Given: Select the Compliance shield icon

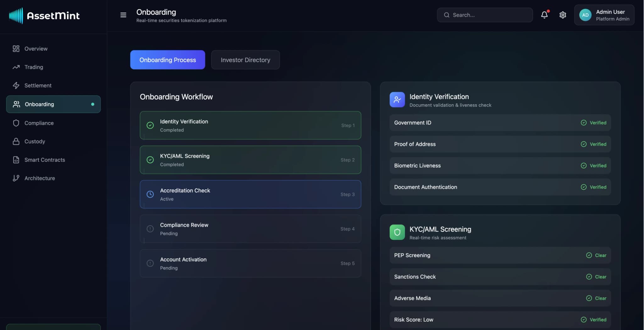Looking at the screenshot, I should click(x=16, y=123).
